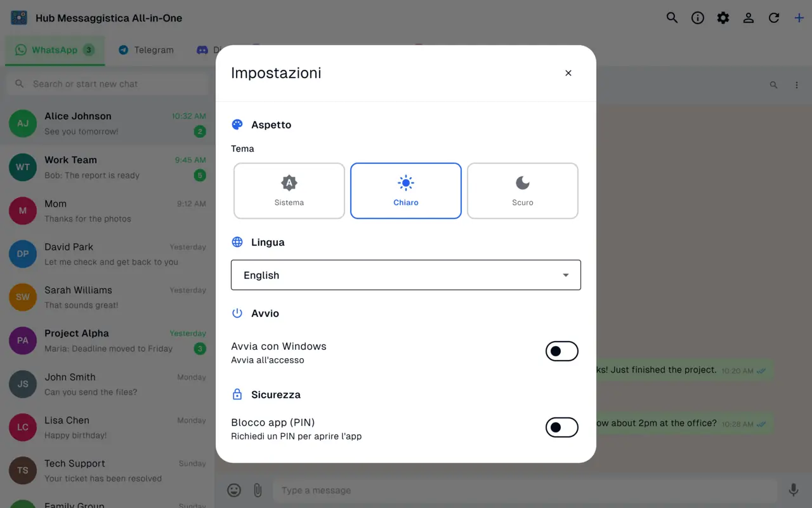
Task: Click the emoji smiley icon
Action: tap(234, 490)
